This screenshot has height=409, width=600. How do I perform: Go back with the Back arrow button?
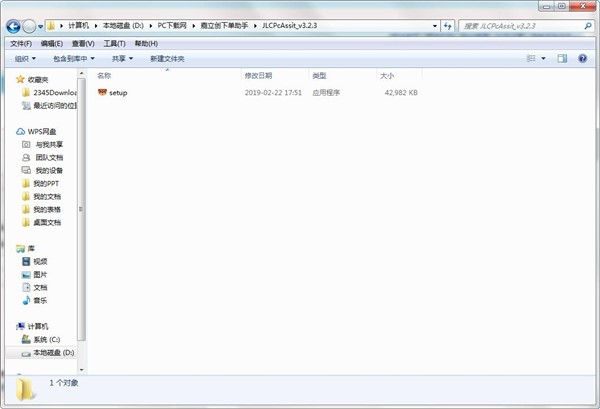[x=13, y=26]
